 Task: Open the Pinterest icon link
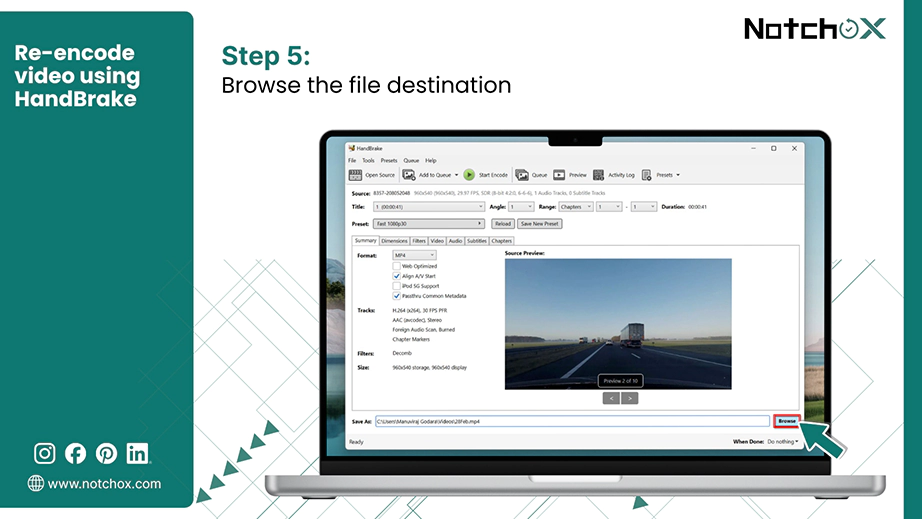(x=106, y=453)
